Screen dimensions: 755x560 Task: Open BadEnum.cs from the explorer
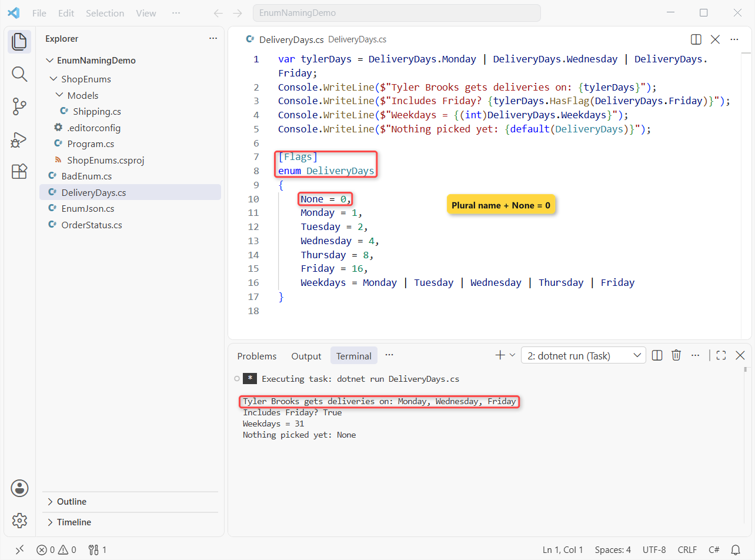[130, 176]
